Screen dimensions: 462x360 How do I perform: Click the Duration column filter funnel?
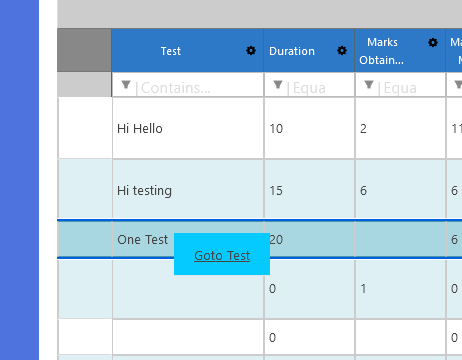tap(278, 85)
